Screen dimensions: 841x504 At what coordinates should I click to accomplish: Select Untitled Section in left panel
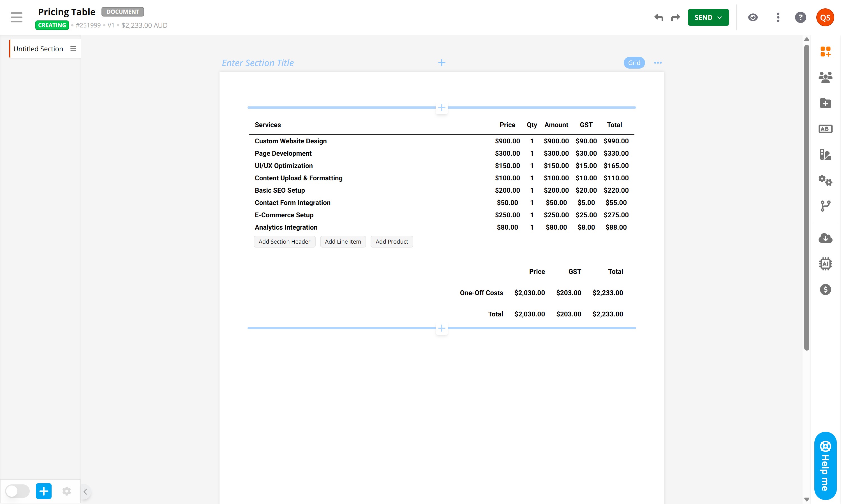[x=38, y=49]
